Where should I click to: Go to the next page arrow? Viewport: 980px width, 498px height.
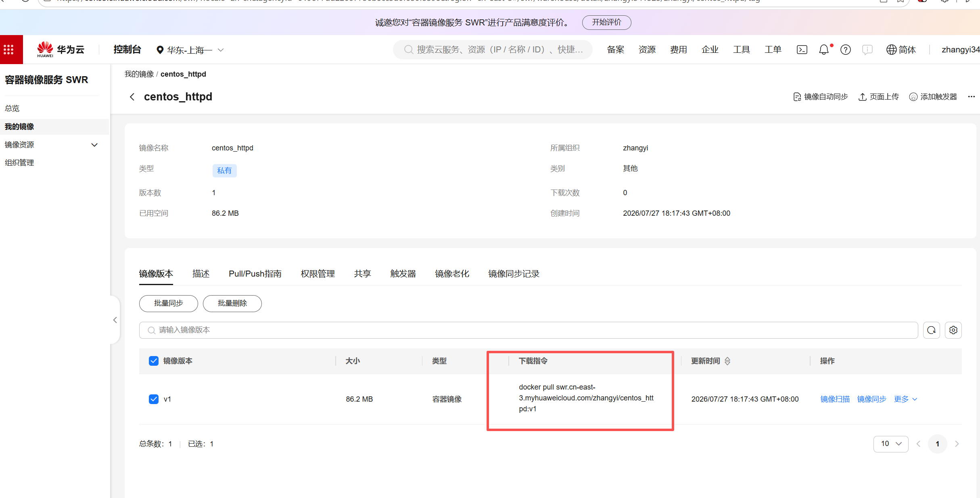point(957,444)
